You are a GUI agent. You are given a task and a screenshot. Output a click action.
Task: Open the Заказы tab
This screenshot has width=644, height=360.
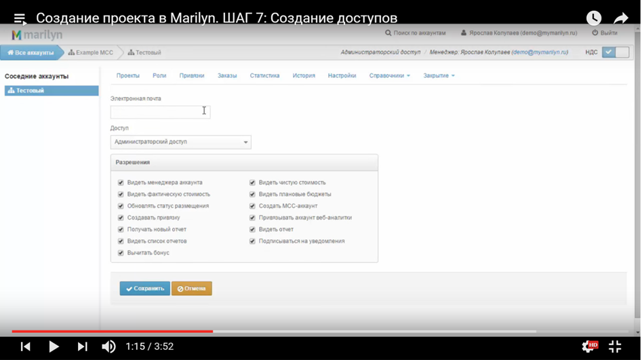[x=227, y=76]
